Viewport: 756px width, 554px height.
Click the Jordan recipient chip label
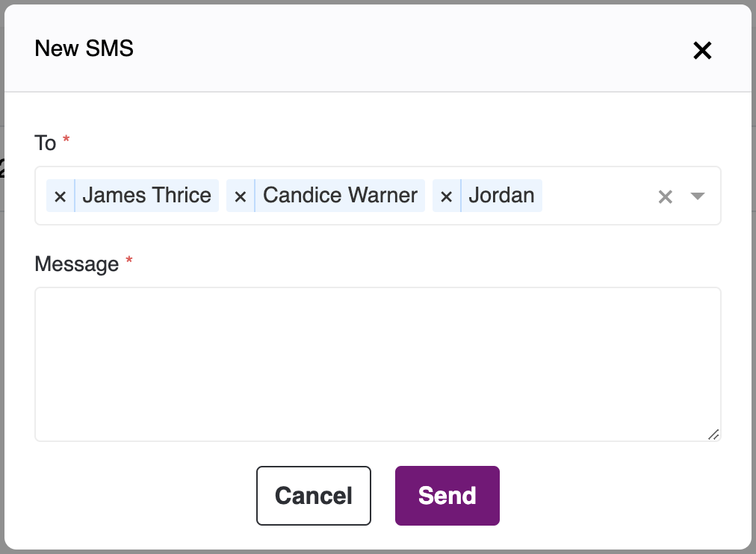(501, 196)
